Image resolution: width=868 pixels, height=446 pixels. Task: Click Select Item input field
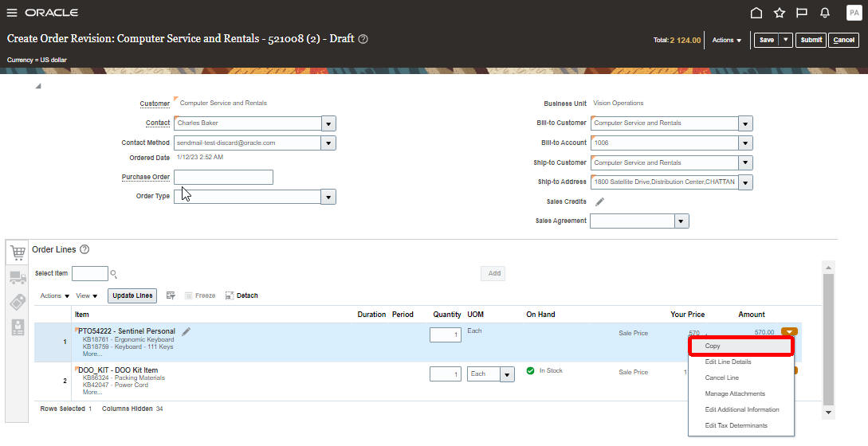pyautogui.click(x=90, y=273)
